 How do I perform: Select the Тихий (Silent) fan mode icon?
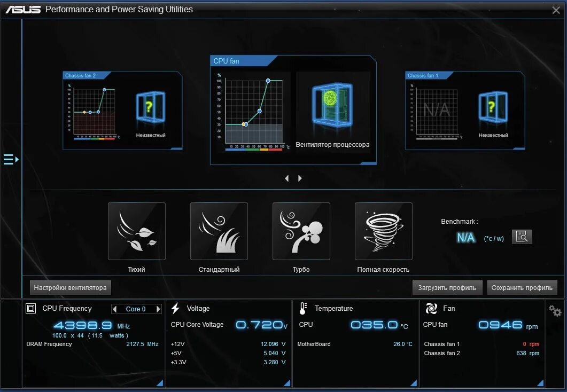point(137,231)
